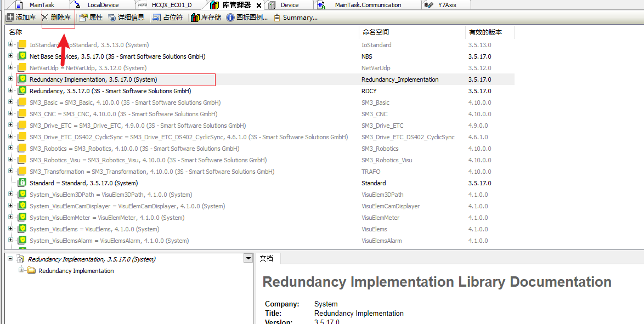Open the Icon Legend (图标图例) info
Image resolution: width=644 pixels, height=324 pixels.
click(247, 18)
